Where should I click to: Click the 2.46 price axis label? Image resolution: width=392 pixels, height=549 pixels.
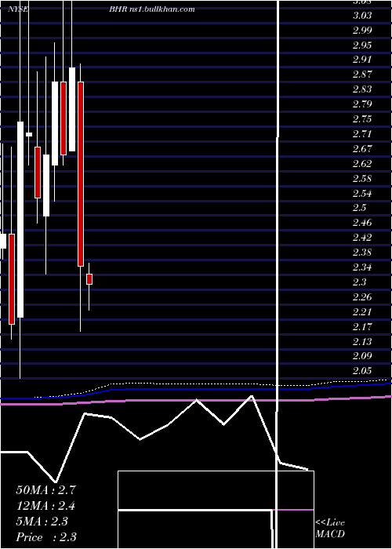362,223
